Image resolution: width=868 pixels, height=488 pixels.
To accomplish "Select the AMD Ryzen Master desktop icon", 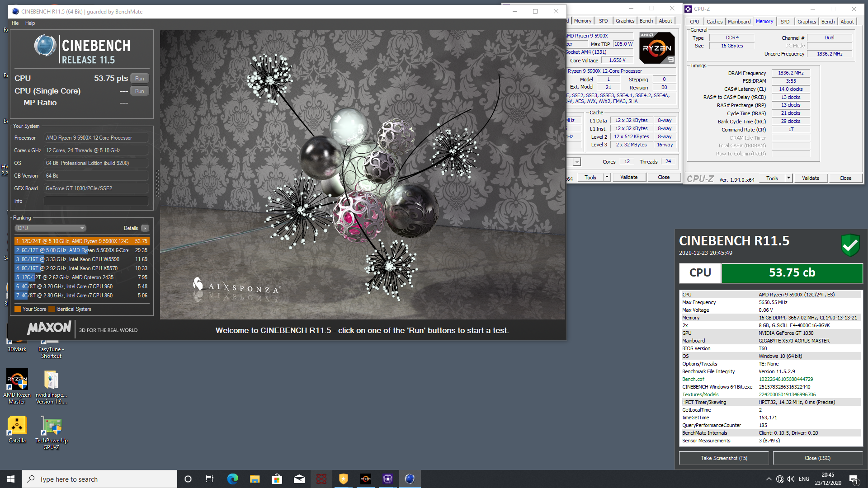I will tap(17, 386).
